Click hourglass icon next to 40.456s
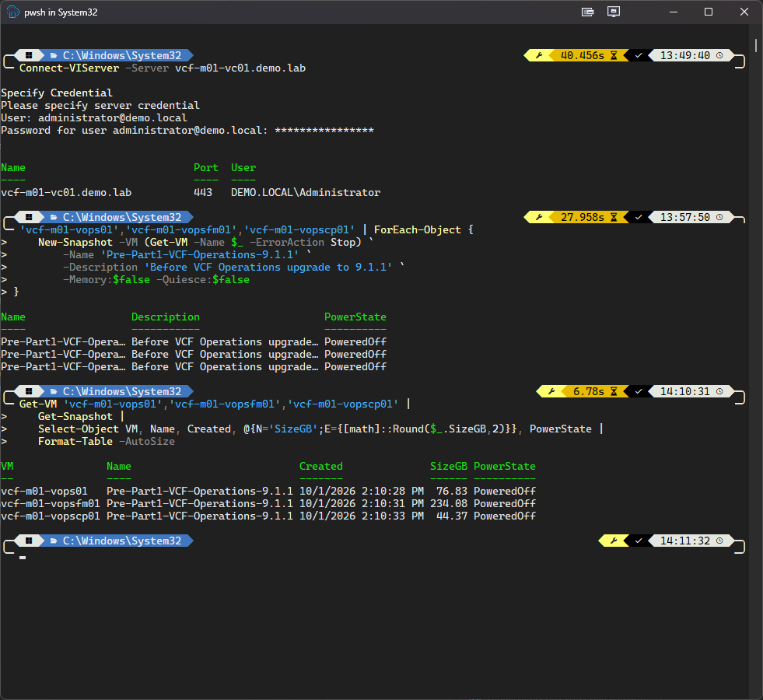763x700 pixels. (614, 55)
